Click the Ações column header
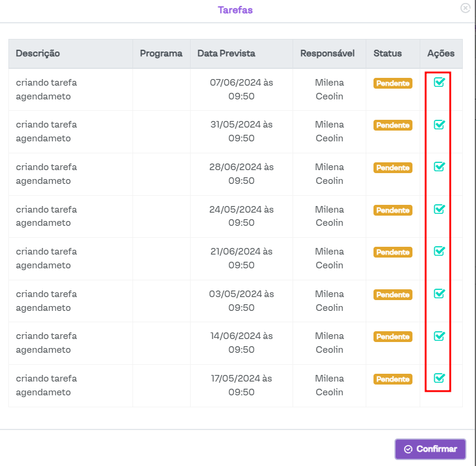This screenshot has height=466, width=476. coord(441,53)
